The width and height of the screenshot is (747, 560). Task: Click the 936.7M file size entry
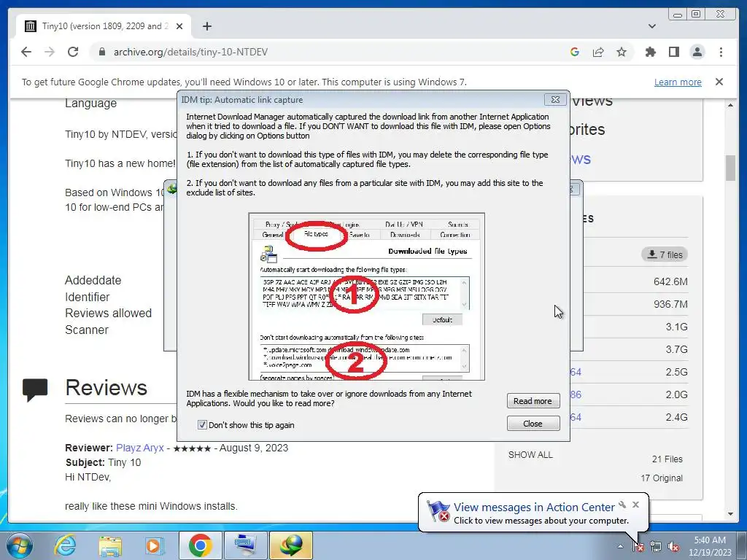coord(670,304)
